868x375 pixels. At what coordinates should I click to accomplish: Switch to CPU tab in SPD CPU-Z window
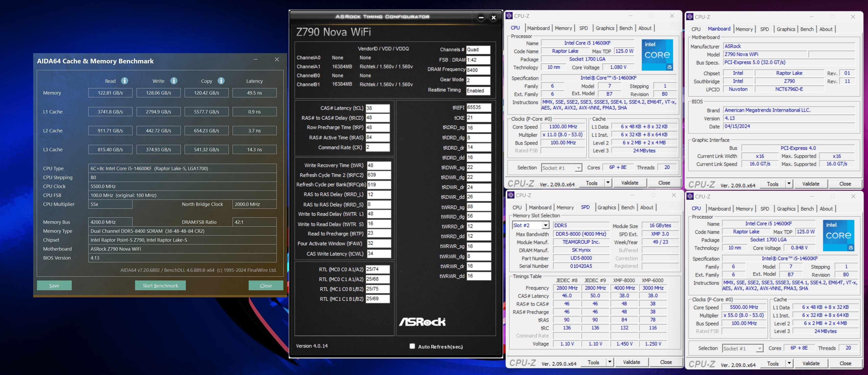pyautogui.click(x=517, y=208)
